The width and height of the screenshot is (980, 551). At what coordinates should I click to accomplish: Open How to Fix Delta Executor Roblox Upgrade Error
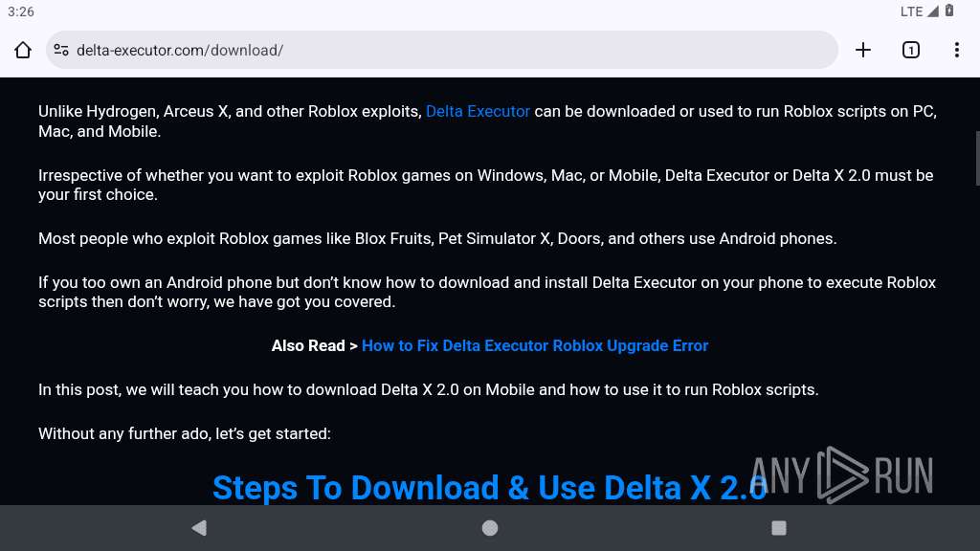click(535, 345)
